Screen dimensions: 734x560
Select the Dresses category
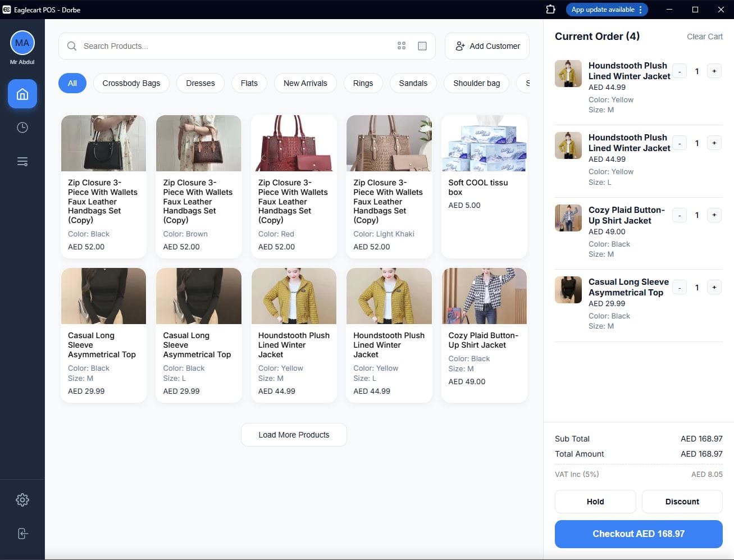(200, 83)
